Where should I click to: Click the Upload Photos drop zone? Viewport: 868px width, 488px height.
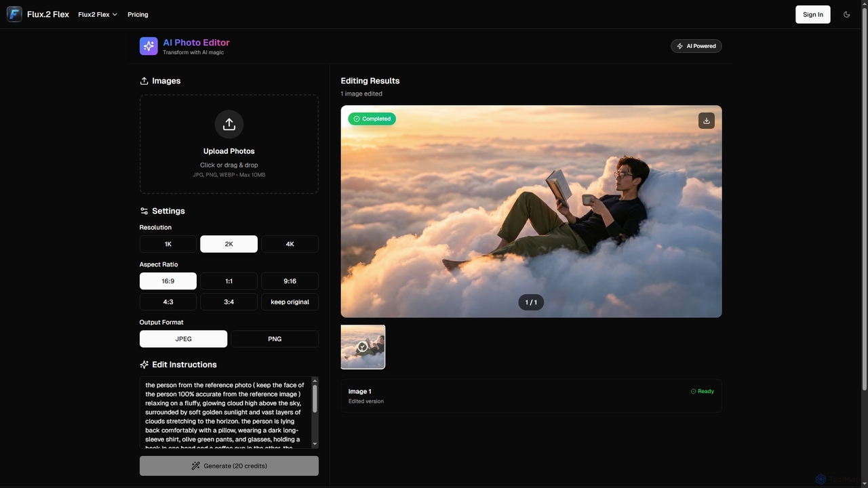pos(229,144)
